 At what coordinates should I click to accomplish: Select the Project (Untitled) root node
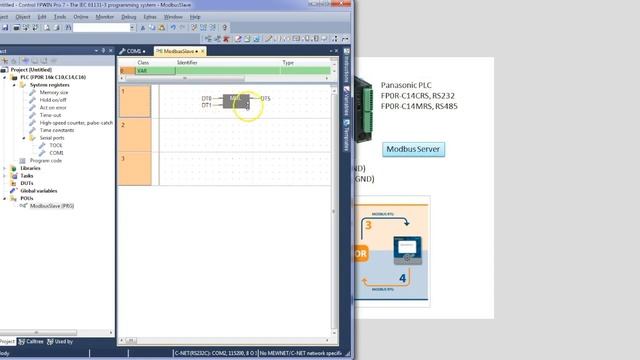click(x=31, y=70)
